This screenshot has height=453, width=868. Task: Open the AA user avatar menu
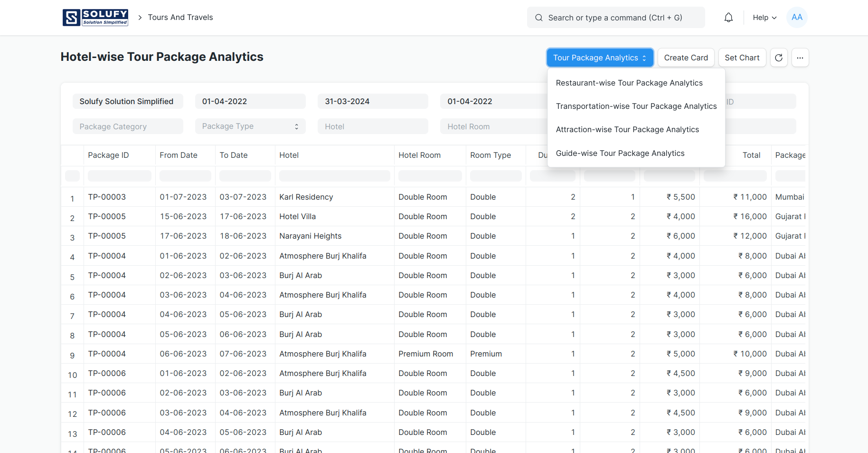tap(797, 18)
